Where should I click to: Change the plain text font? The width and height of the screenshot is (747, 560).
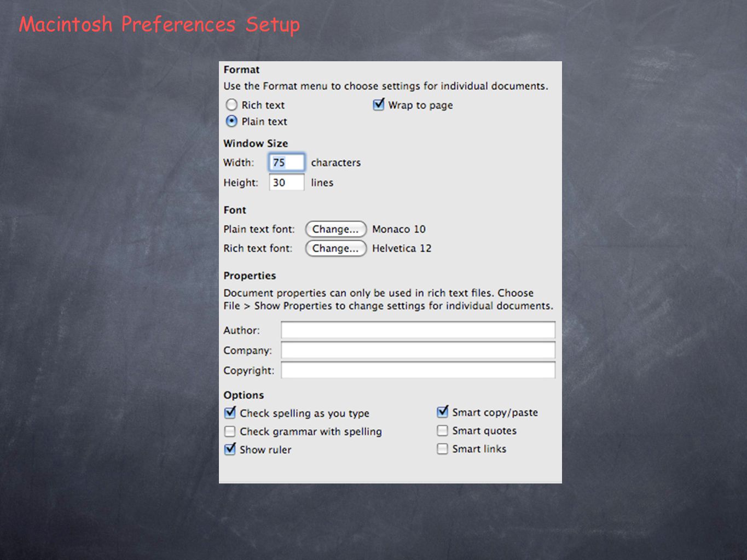click(335, 229)
